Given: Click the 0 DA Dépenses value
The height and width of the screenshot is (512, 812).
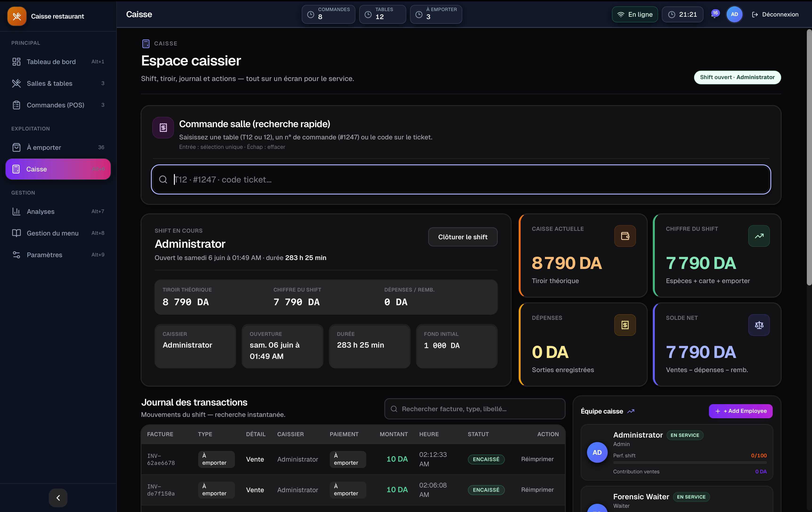Looking at the screenshot, I should point(550,352).
